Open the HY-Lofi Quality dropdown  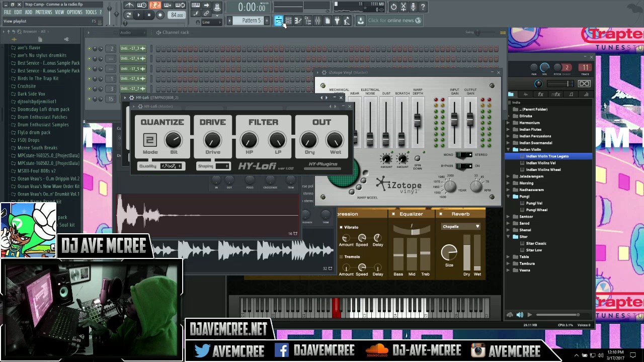click(171, 166)
